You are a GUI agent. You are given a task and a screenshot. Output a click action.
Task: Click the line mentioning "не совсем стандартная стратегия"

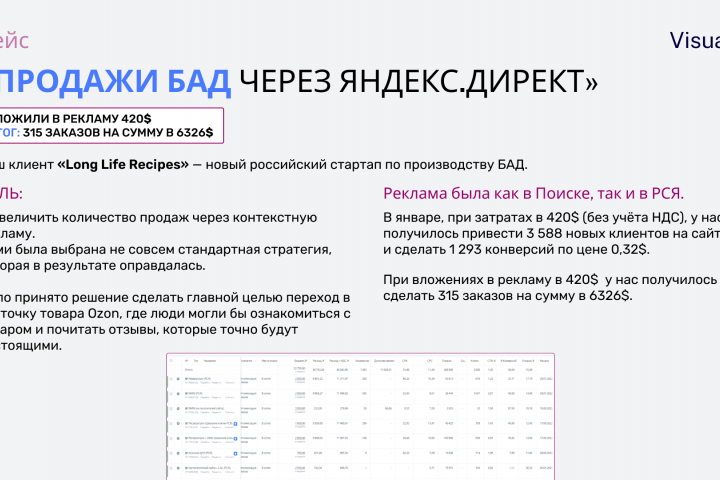tap(166, 249)
